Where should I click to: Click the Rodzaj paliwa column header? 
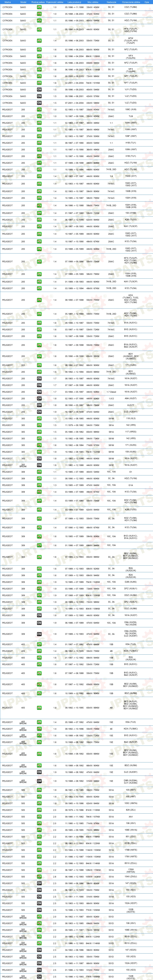tap(38, 2)
